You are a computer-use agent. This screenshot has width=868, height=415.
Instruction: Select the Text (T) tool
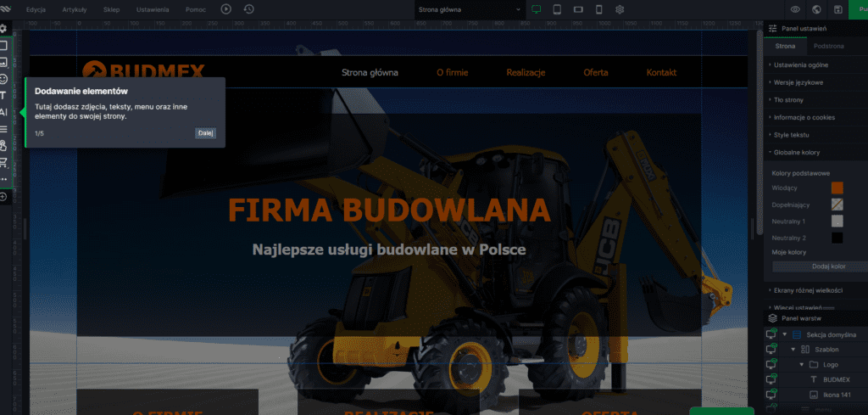pyautogui.click(x=3, y=96)
